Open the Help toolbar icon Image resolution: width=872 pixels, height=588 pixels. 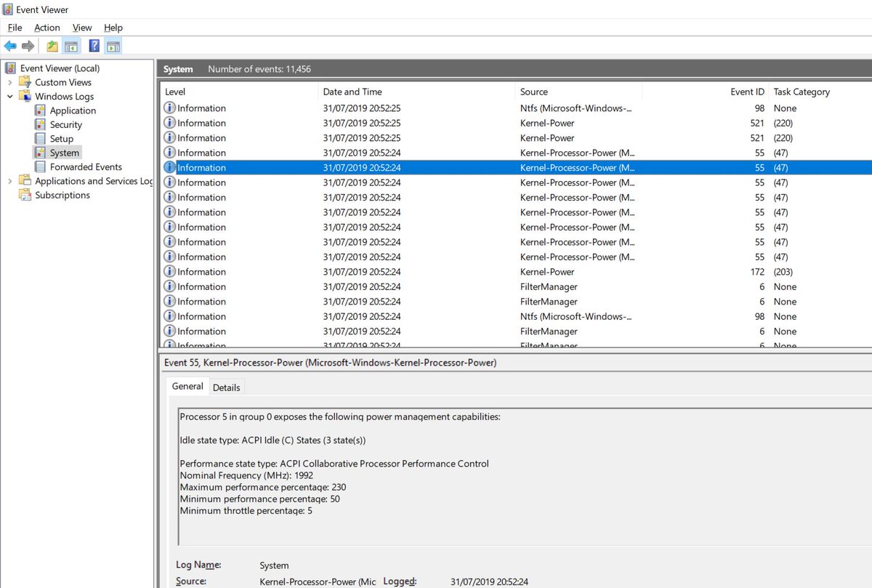pyautogui.click(x=94, y=46)
